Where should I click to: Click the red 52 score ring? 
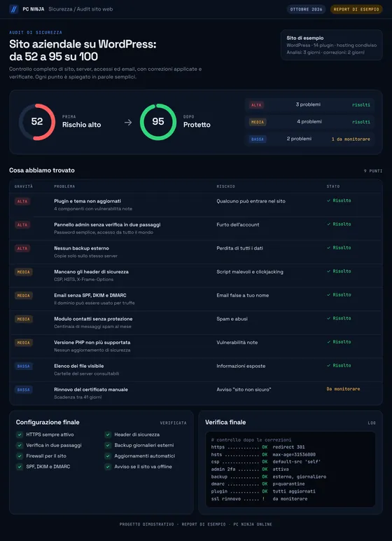coord(37,122)
